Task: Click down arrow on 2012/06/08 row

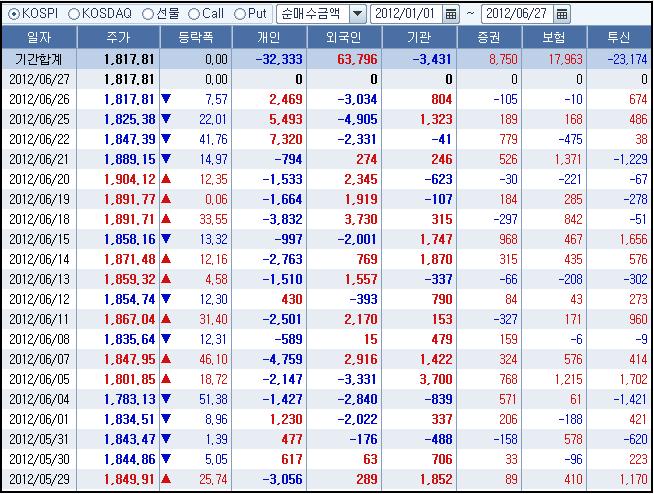Action: point(166,339)
